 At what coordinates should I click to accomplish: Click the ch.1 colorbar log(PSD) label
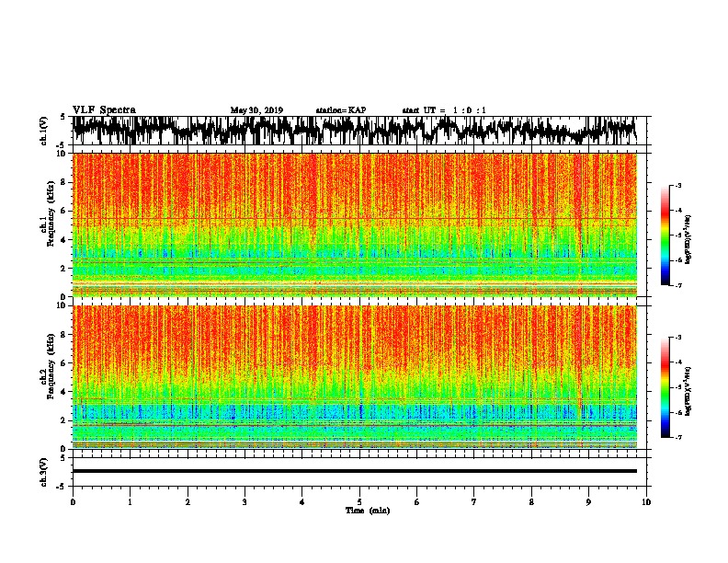(x=688, y=239)
